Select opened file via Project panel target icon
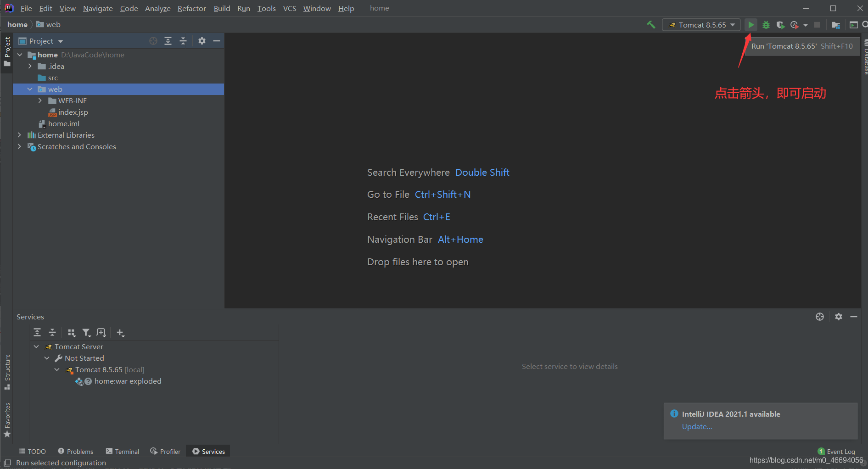The height and width of the screenshot is (469, 868). 153,41
